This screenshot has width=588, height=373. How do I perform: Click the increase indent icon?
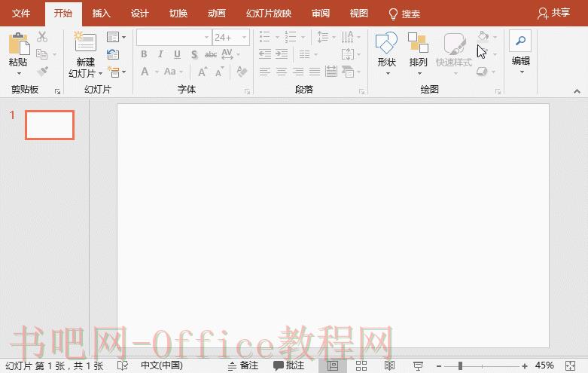click(x=282, y=54)
